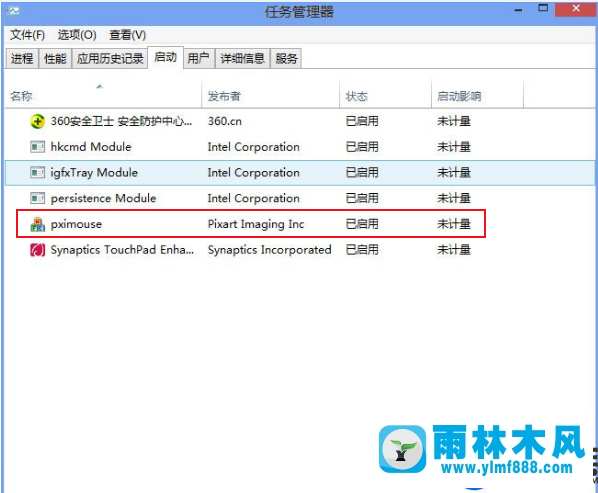The height and width of the screenshot is (493, 598).
Task: Close the Task Manager window
Action: (x=575, y=9)
